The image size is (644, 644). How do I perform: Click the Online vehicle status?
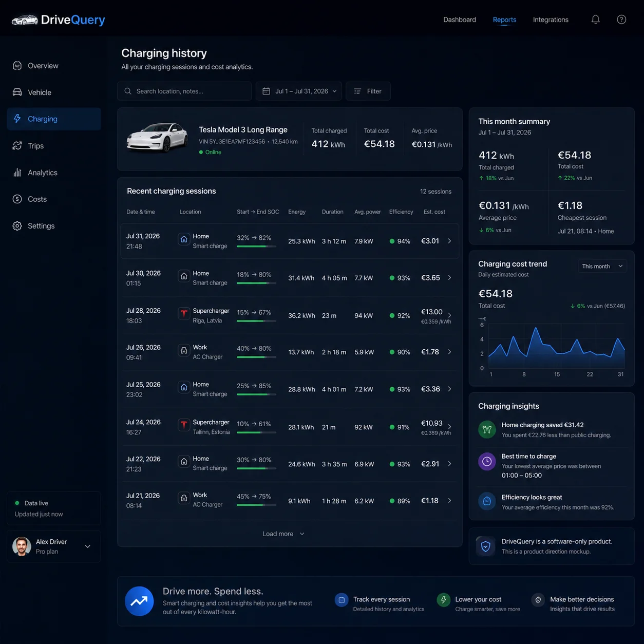(210, 152)
